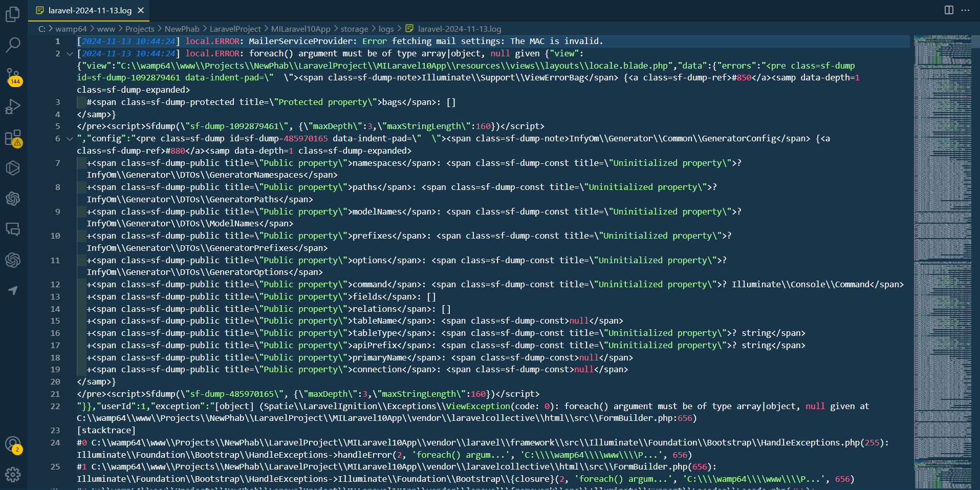Open the Accounts menu with badge 2

coord(13,444)
